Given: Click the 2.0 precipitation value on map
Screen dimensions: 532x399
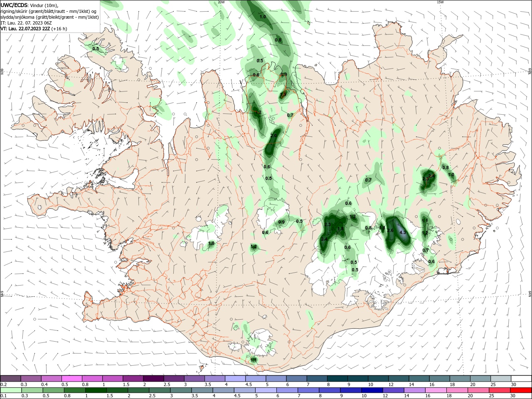Looking at the screenshot, I should pos(273,136).
